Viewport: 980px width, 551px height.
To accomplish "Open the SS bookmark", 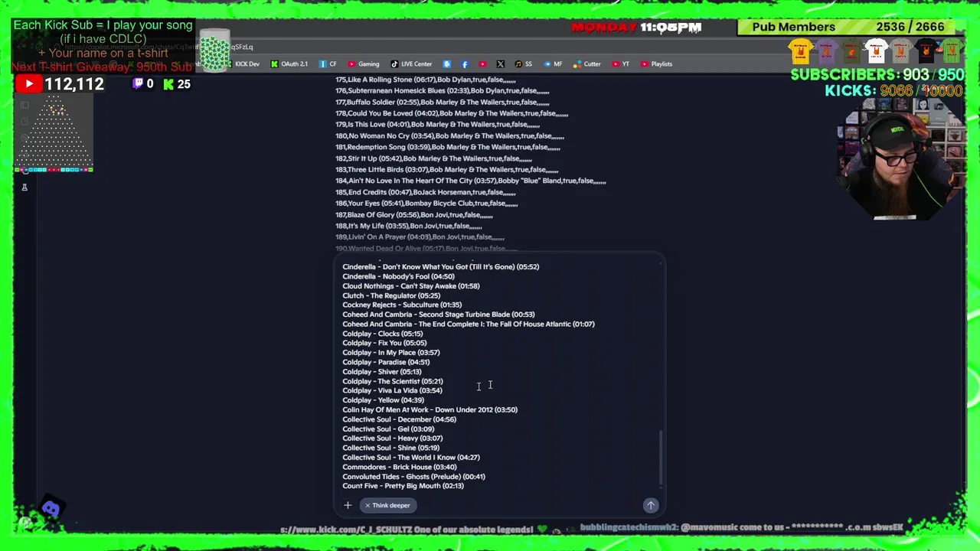I will [x=524, y=64].
